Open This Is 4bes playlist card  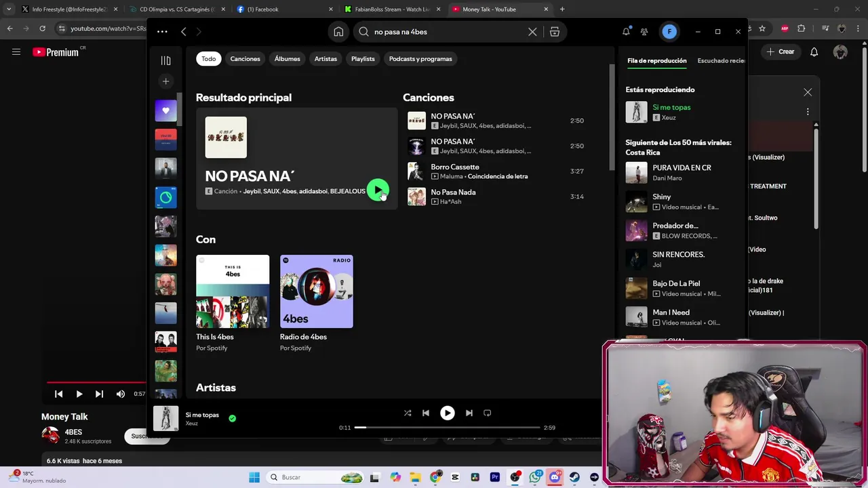(x=233, y=304)
